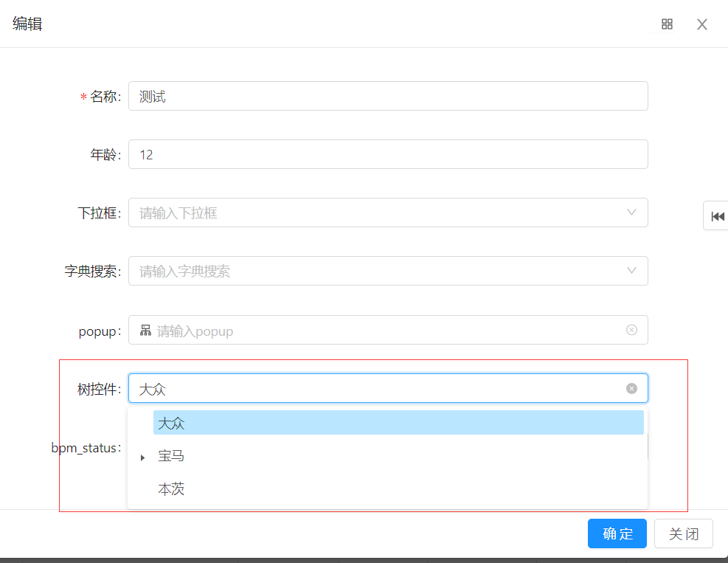Click the 下拉框 select placeholder text

(178, 213)
